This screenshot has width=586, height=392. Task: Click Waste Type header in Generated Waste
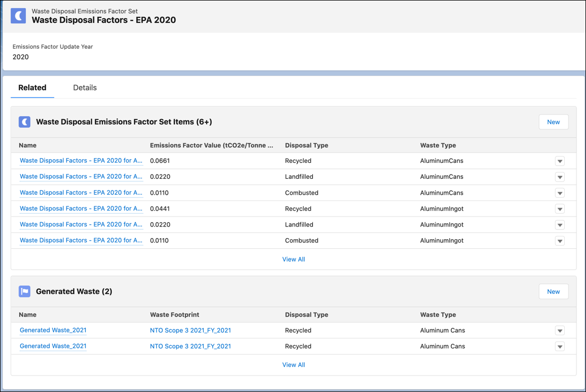438,315
